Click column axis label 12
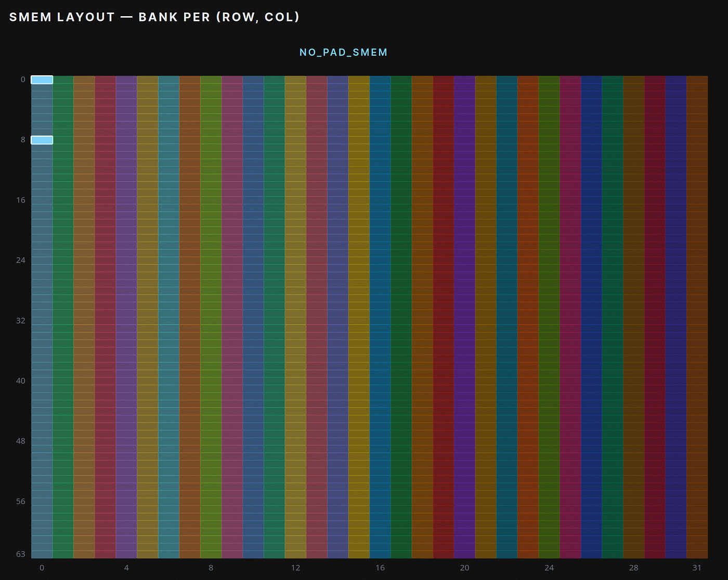728x580 pixels. 295,568
